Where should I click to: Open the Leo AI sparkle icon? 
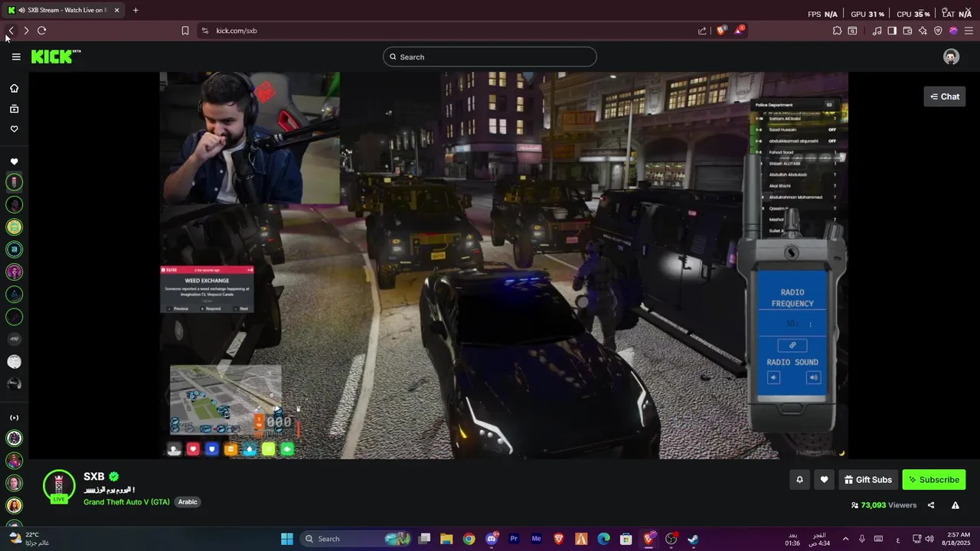coord(923,31)
